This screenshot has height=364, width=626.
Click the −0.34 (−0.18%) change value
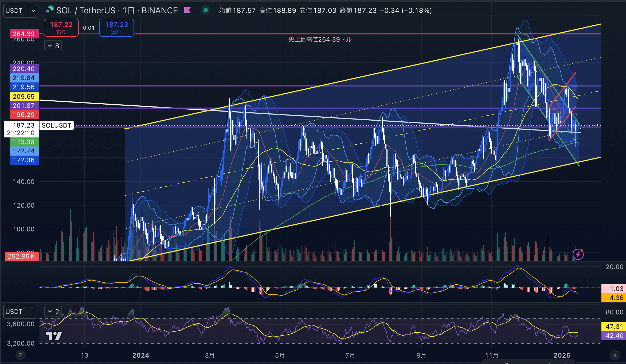coord(406,10)
